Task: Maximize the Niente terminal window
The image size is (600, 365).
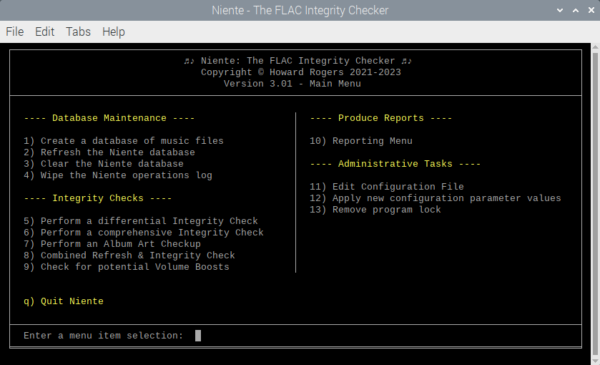Action: tap(576, 10)
